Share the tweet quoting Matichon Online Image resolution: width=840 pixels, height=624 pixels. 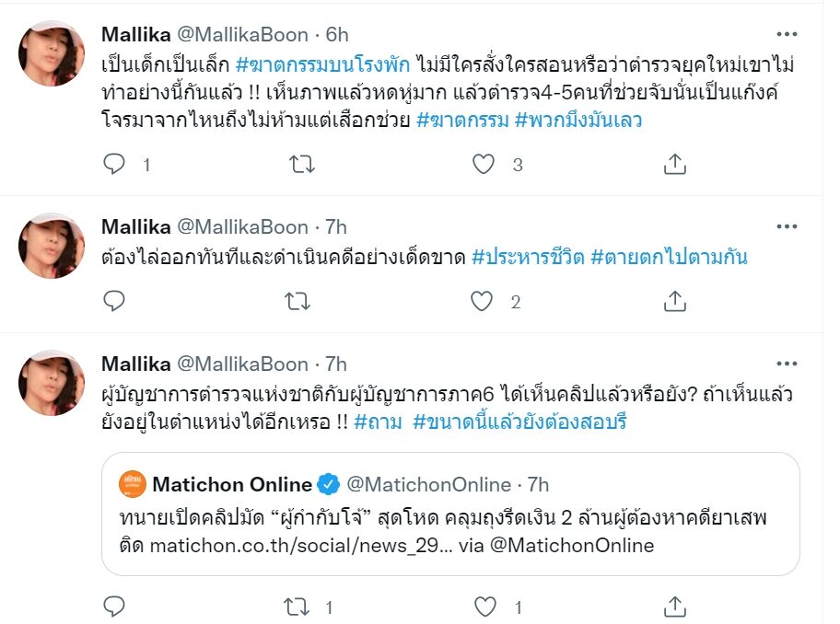[x=674, y=607]
